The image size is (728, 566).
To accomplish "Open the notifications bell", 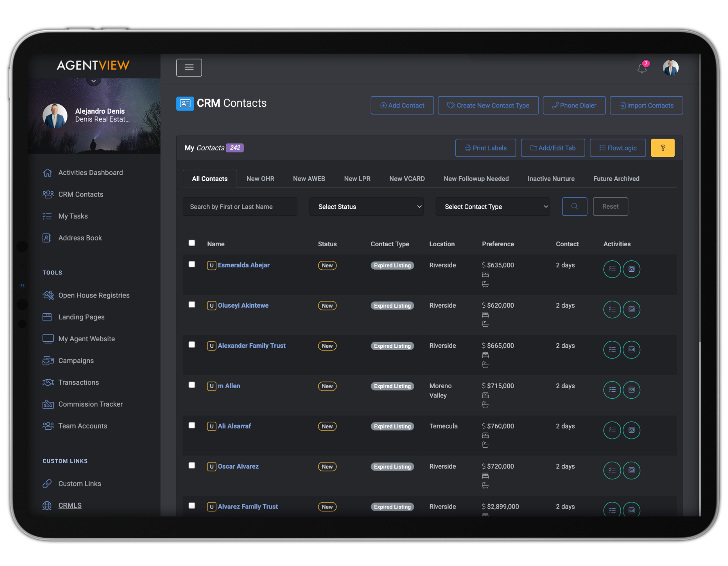I will [642, 68].
